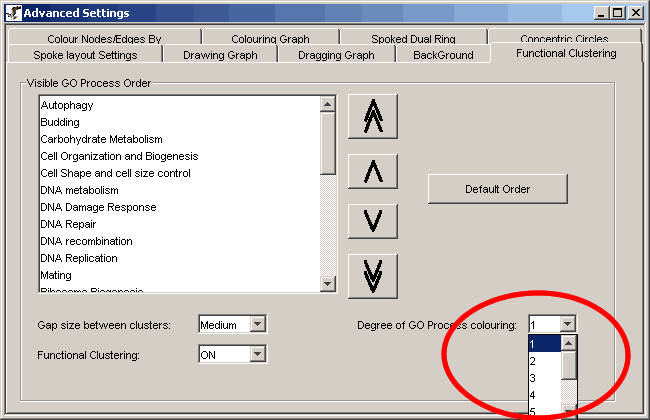Viewport: 650px width, 420px height.
Task: Click the move up single arrow
Action: [372, 172]
